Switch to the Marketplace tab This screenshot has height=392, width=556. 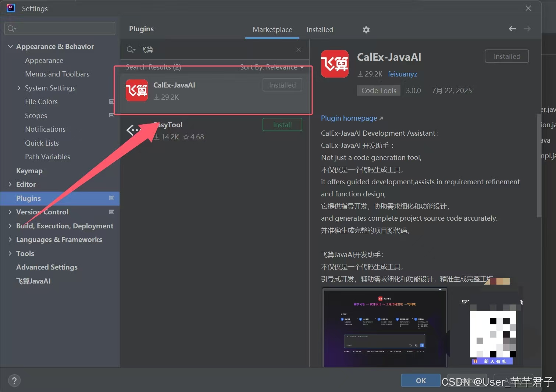(272, 29)
